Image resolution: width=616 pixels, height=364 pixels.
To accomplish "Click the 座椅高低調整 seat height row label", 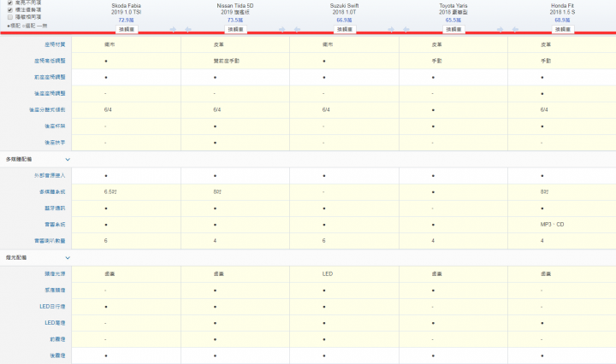I will pos(50,61).
